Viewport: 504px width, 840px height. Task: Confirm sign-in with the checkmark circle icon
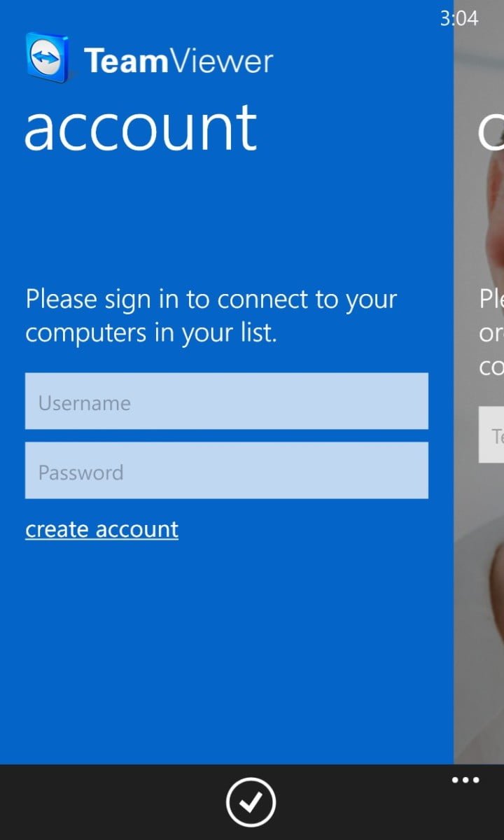click(251, 802)
